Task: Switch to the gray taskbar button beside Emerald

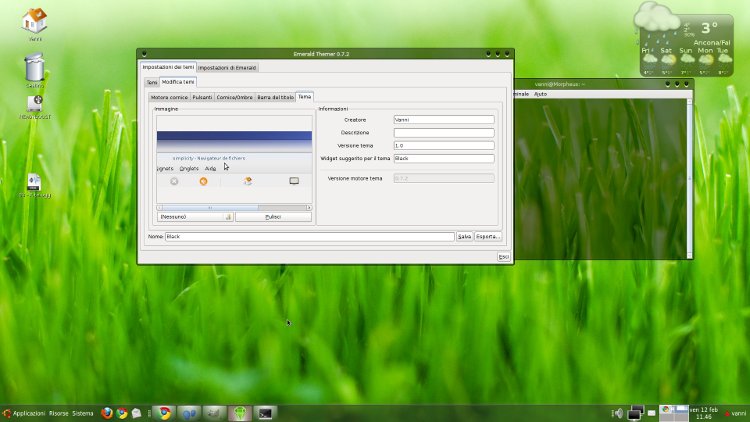Action: (x=214, y=413)
